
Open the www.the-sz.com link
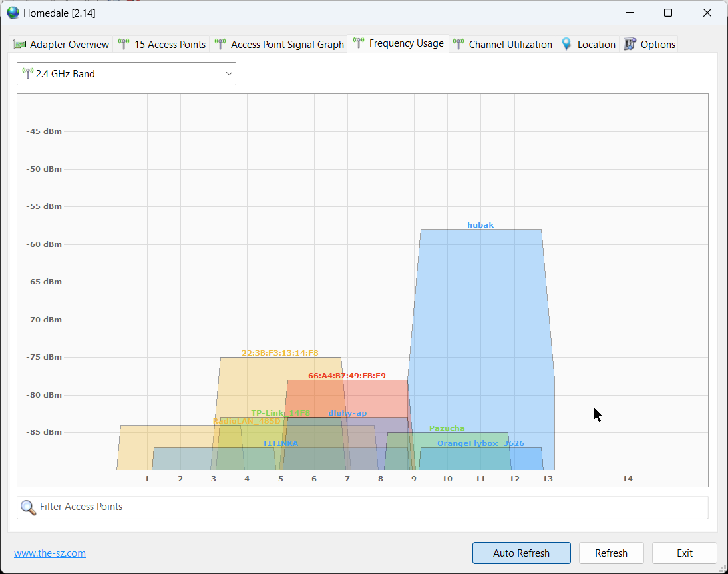tap(50, 553)
